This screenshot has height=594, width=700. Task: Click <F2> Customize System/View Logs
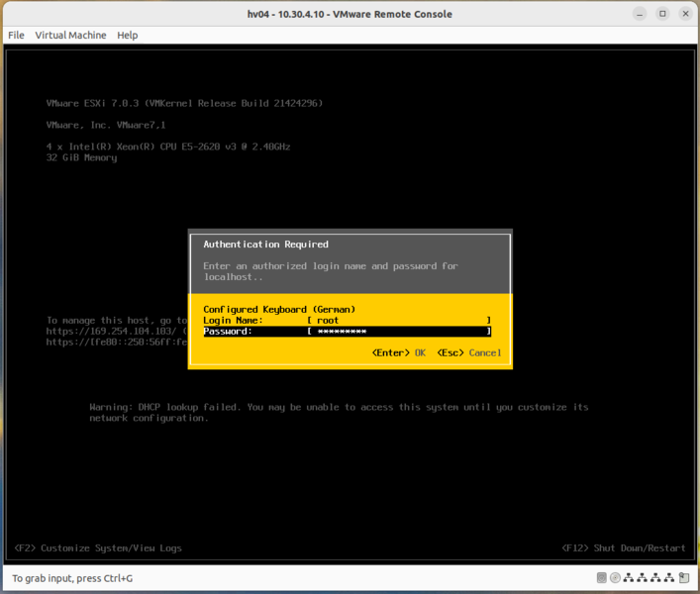pyautogui.click(x=98, y=547)
